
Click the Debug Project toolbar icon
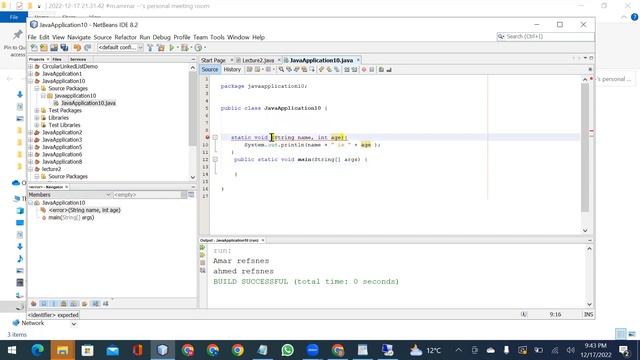pos(185,48)
